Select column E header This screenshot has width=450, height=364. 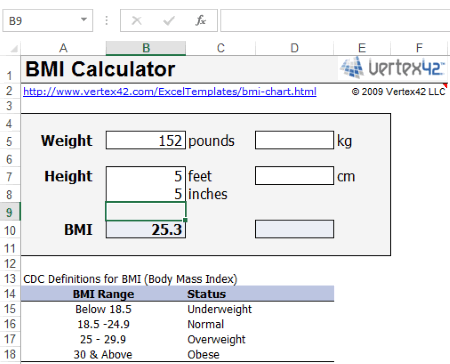pos(362,48)
